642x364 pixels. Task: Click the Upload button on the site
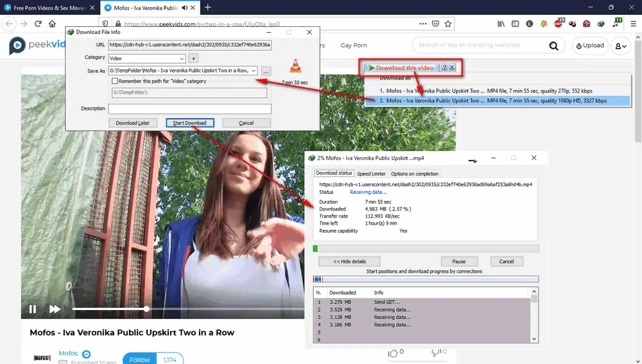[x=590, y=46]
